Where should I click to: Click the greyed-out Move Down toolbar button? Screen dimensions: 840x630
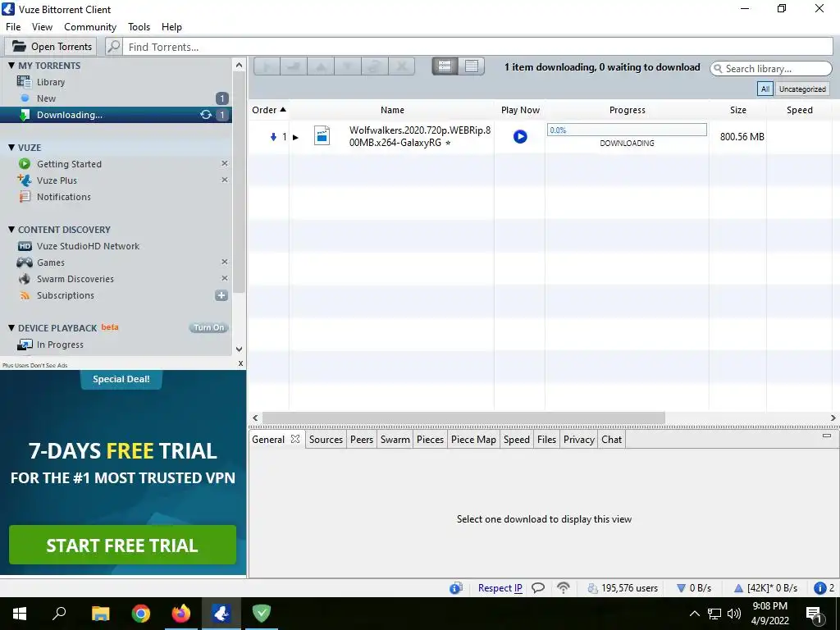tap(347, 66)
